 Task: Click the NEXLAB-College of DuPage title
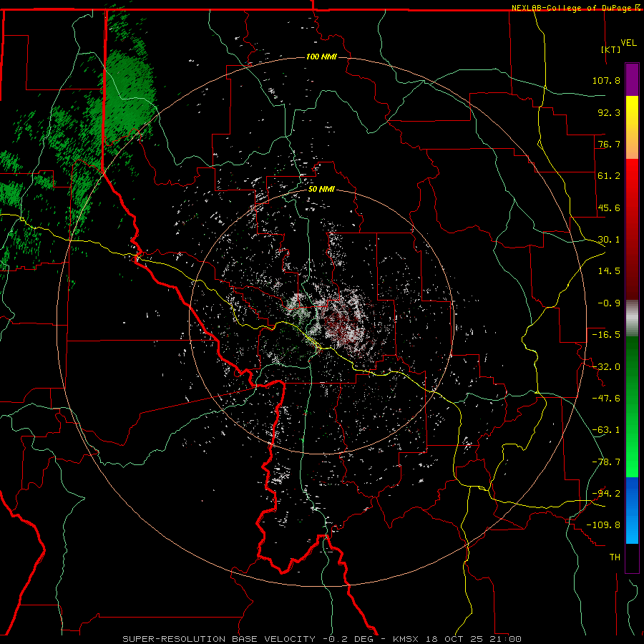click(575, 8)
